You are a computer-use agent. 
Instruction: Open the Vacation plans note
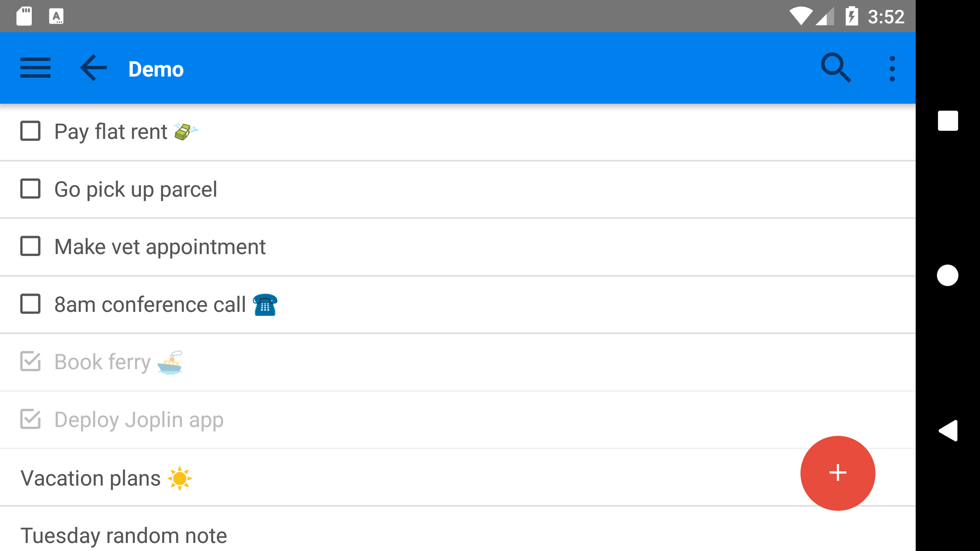click(x=458, y=478)
